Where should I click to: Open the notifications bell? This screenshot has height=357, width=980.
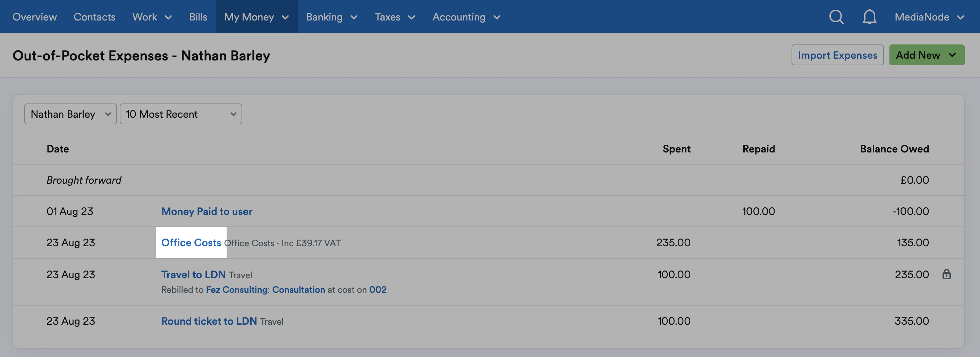869,17
